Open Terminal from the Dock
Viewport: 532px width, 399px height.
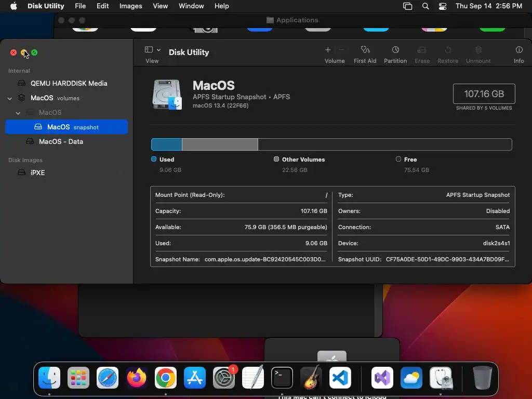pyautogui.click(x=282, y=378)
